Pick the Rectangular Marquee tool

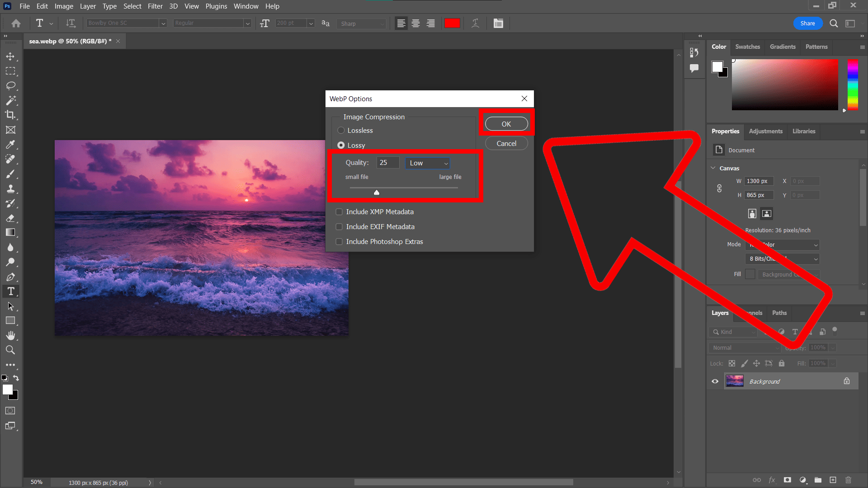11,71
